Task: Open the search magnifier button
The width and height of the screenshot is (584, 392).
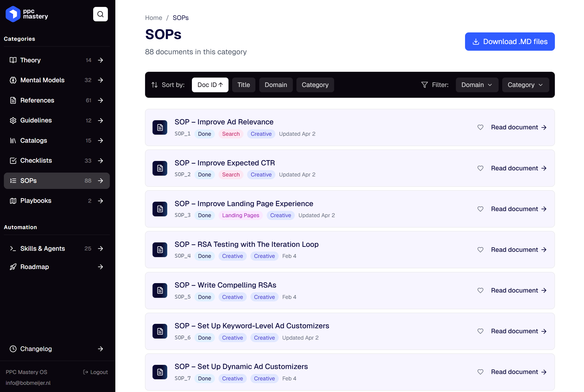Action: (x=100, y=14)
